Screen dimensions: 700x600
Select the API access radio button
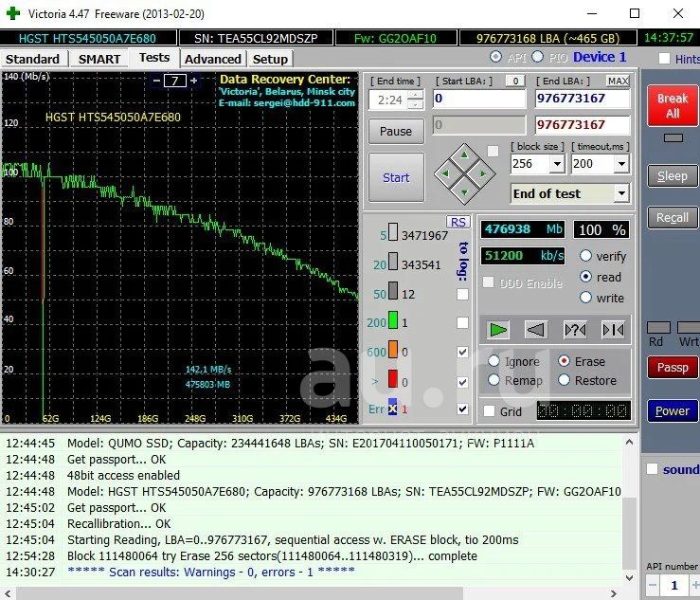[495, 57]
